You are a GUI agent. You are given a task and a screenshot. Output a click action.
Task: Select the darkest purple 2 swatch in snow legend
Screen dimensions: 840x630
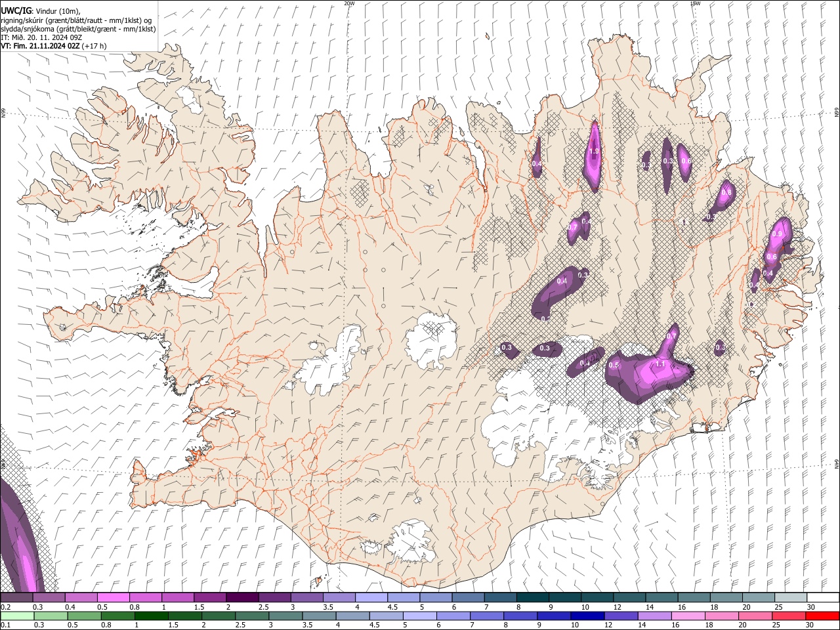click(242, 598)
